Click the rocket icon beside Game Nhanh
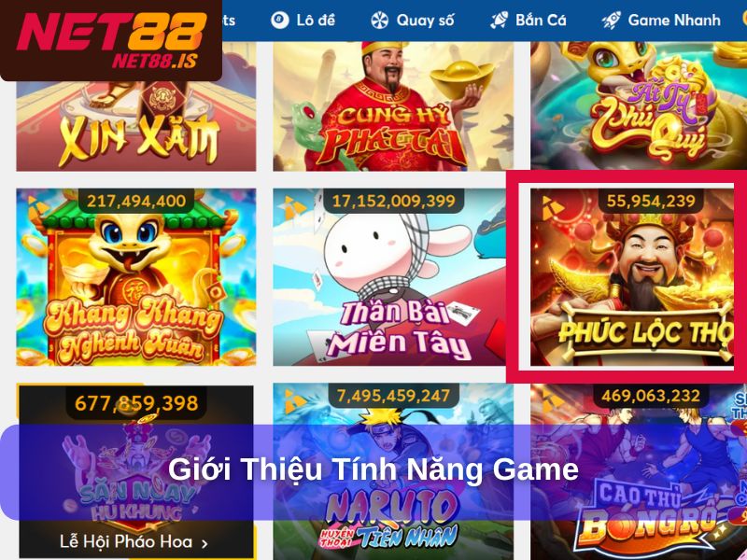Image resolution: width=747 pixels, height=560 pixels. pos(612,21)
